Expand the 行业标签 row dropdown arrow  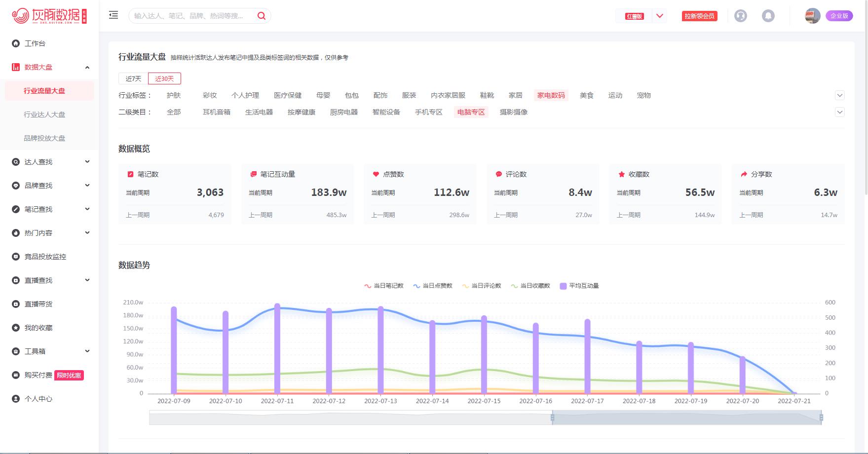pos(840,95)
